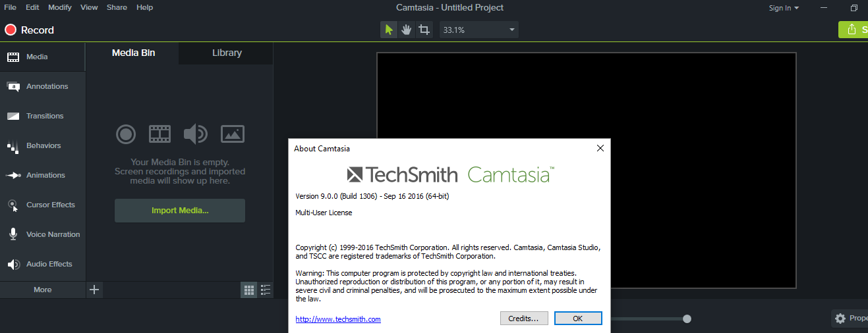Click the red Record button
This screenshot has width=868, height=333.
(x=30, y=30)
